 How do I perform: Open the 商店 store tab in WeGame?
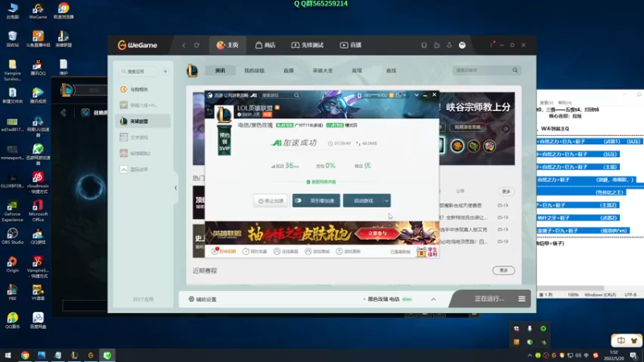click(x=265, y=45)
